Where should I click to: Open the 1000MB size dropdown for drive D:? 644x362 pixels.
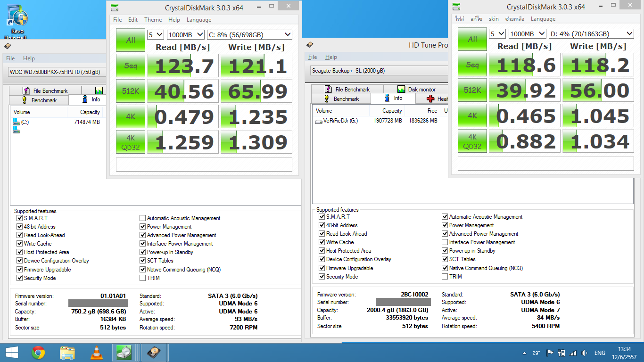[x=528, y=33]
